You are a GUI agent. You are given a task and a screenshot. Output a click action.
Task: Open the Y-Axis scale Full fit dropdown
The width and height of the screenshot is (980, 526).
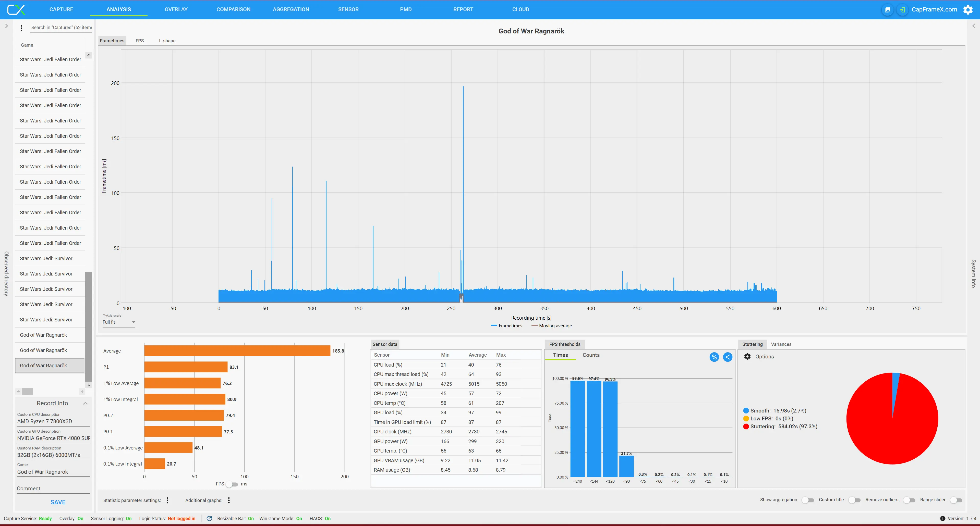(119, 322)
